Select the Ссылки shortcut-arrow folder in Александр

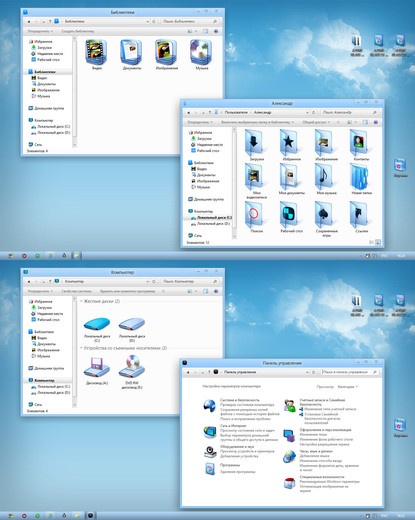click(x=359, y=214)
